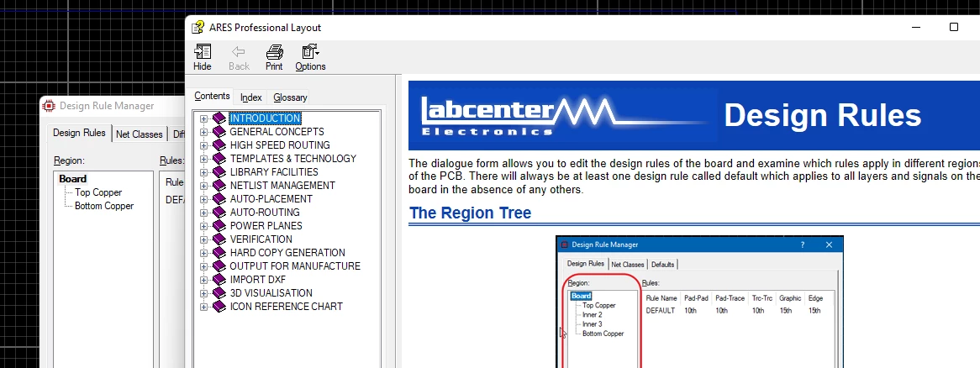Select the ICON REFERENCE CHART topic
Viewport: 980px width, 368px height.
pyautogui.click(x=287, y=306)
